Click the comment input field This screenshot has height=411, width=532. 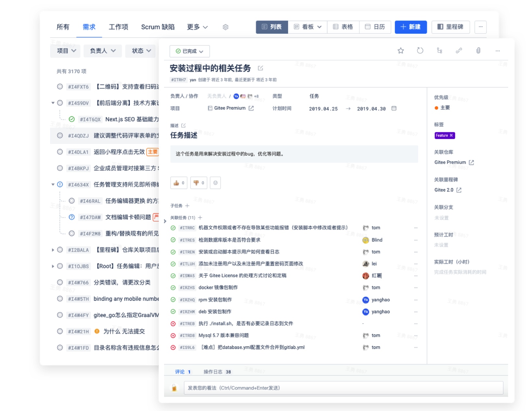343,388
